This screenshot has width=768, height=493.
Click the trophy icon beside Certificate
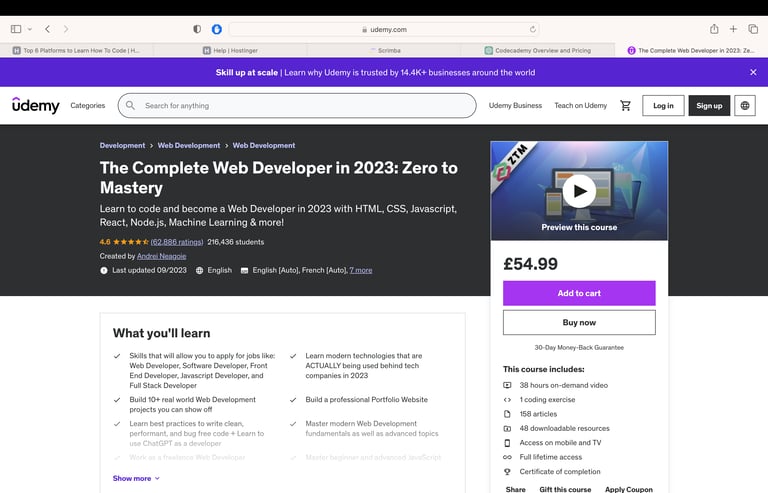[x=507, y=471]
